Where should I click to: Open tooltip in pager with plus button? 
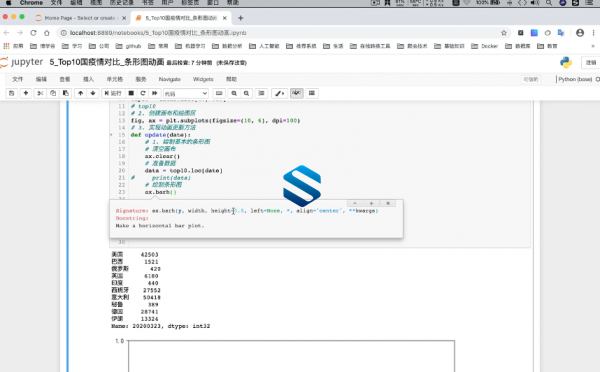[371, 203]
